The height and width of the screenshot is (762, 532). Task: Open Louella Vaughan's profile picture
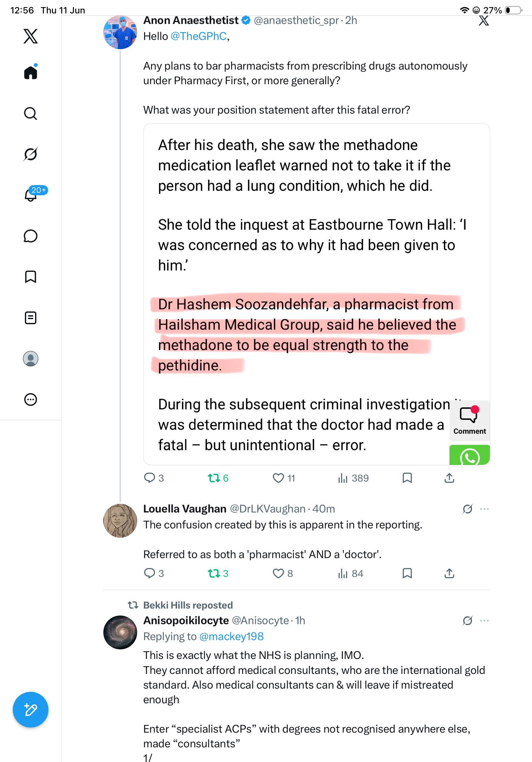tap(120, 520)
